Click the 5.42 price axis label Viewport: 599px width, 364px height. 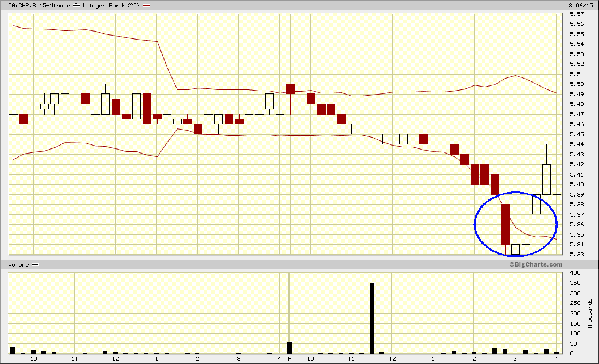577,165
